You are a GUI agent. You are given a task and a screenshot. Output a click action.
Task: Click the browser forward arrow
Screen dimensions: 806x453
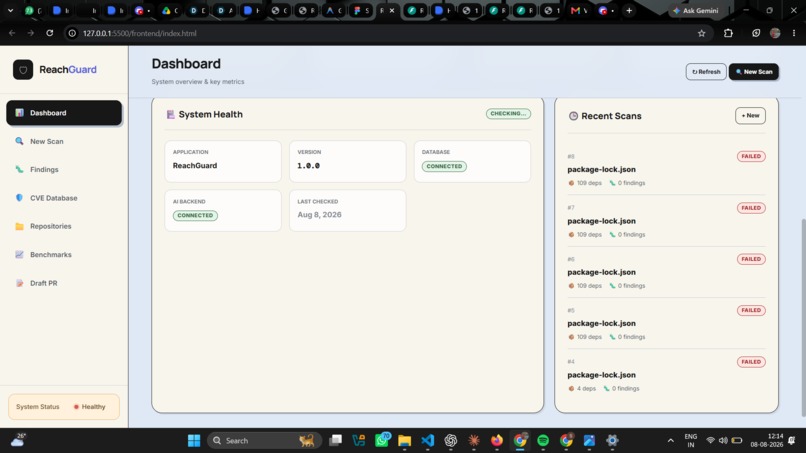pyautogui.click(x=31, y=33)
